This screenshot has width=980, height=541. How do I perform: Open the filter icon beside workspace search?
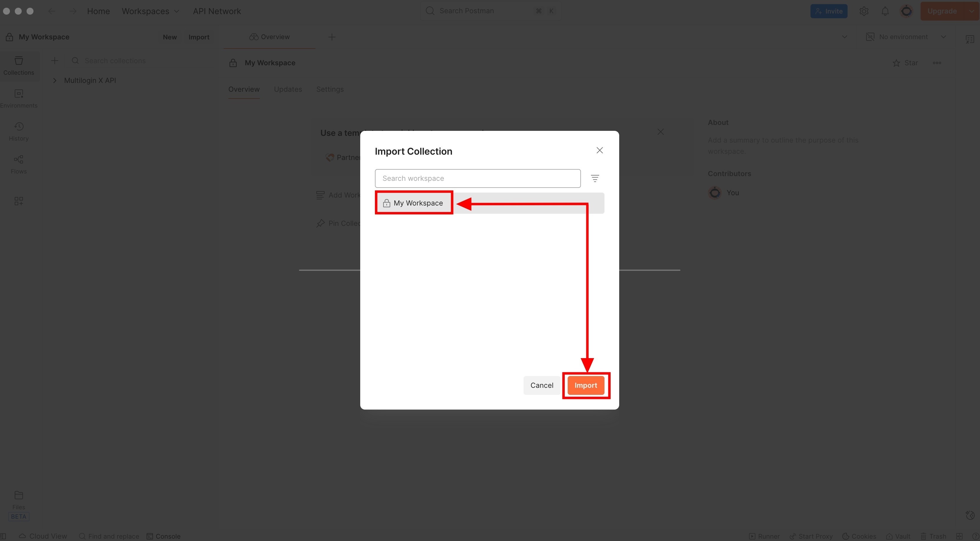[x=595, y=178]
